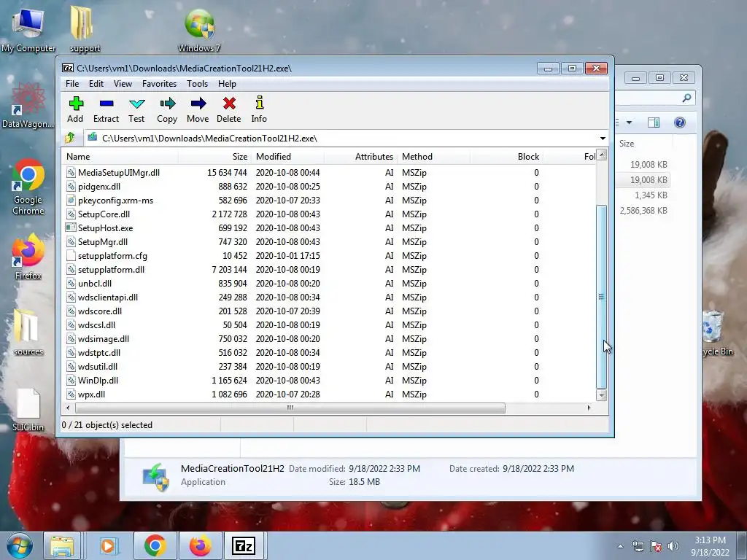Select the WinDlp.dll row
The image size is (747, 560).
(x=329, y=380)
